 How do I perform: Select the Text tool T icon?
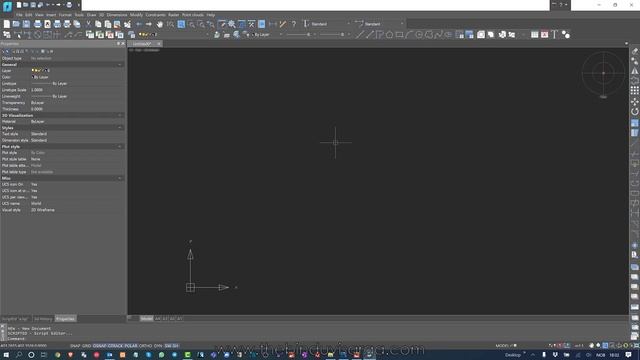click(554, 35)
